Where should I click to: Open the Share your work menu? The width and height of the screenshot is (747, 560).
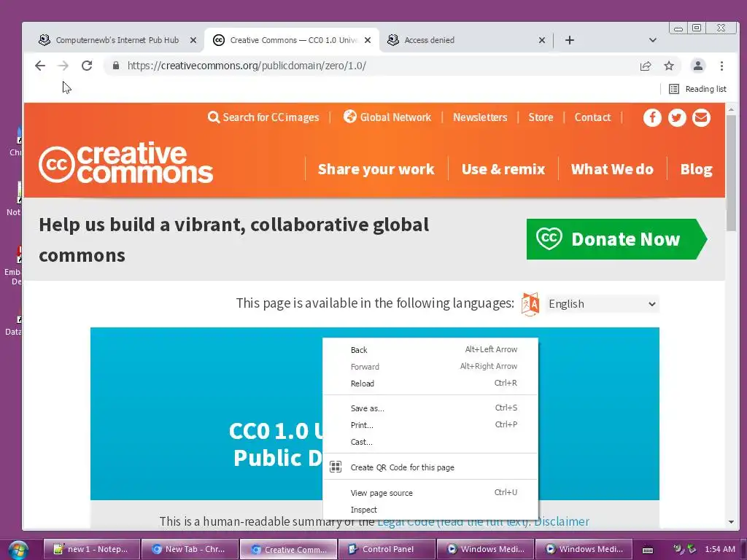pos(376,169)
